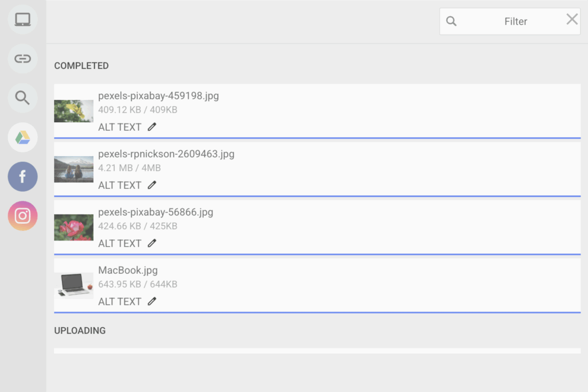The image size is (588, 392).
Task: Import a file from a Link
Action: [x=22, y=58]
